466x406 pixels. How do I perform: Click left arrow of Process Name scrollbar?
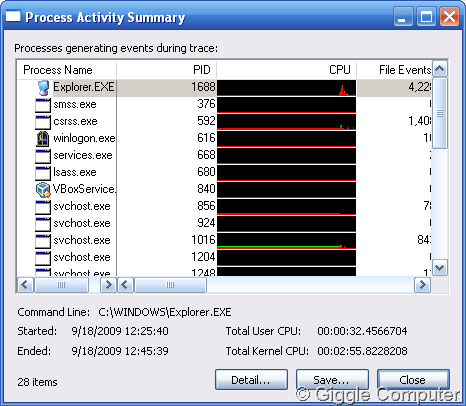25,285
